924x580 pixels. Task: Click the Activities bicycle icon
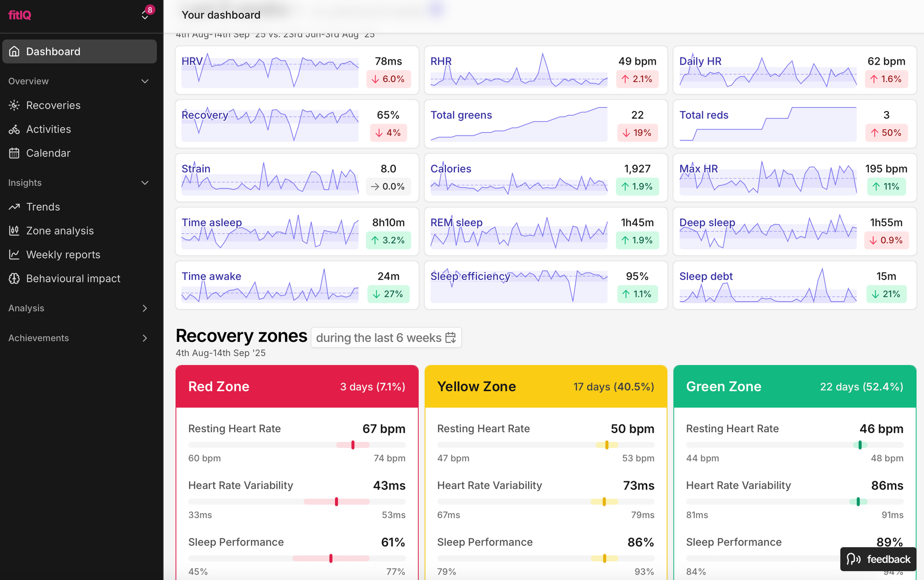pyautogui.click(x=14, y=129)
